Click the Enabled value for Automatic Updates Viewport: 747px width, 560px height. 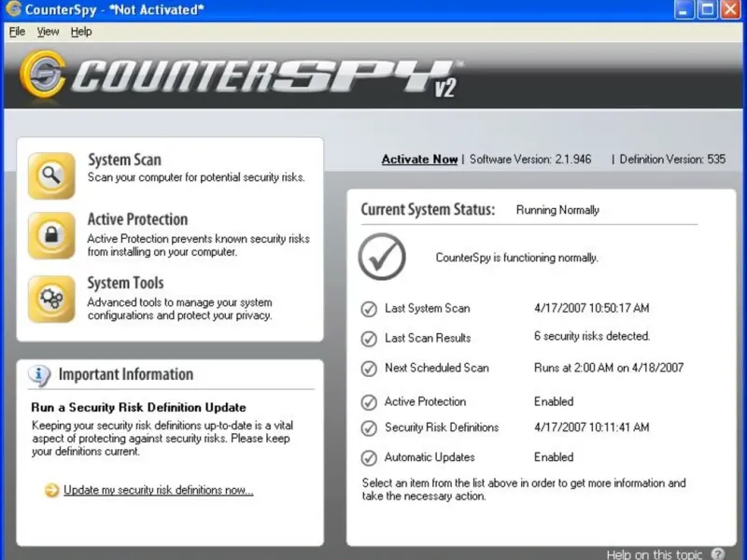[554, 457]
